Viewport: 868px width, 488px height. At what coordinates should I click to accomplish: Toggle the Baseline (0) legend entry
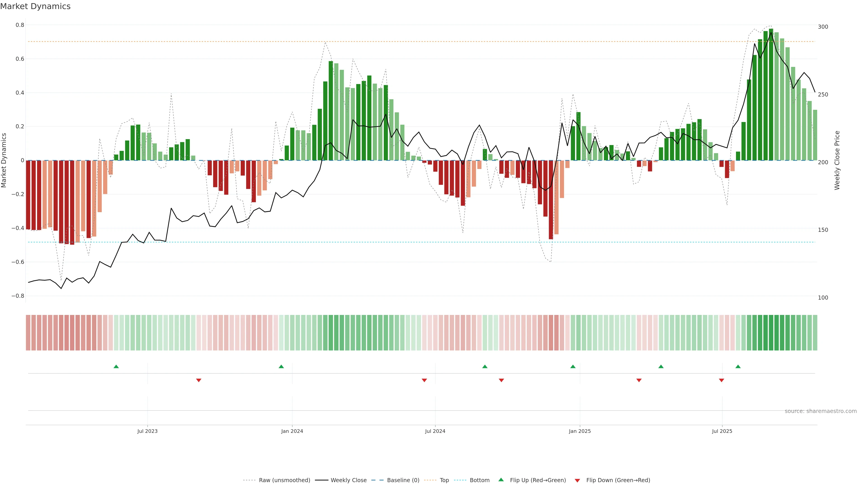tap(403, 480)
